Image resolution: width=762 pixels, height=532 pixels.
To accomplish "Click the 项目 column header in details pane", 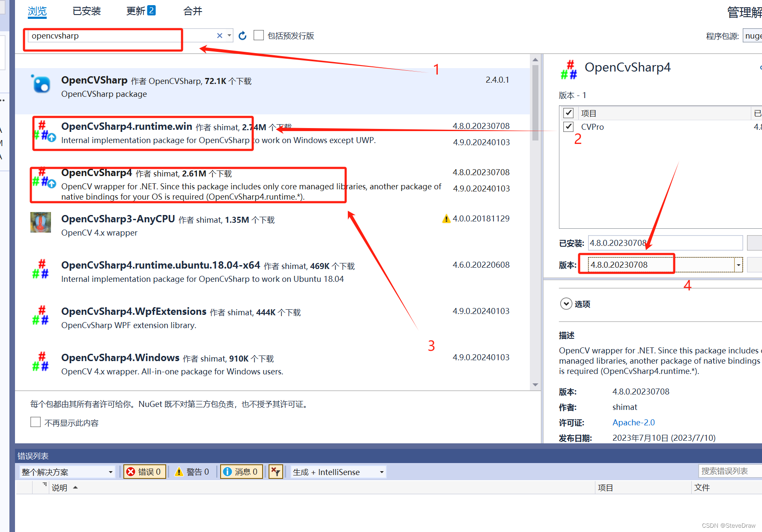I will 664,113.
